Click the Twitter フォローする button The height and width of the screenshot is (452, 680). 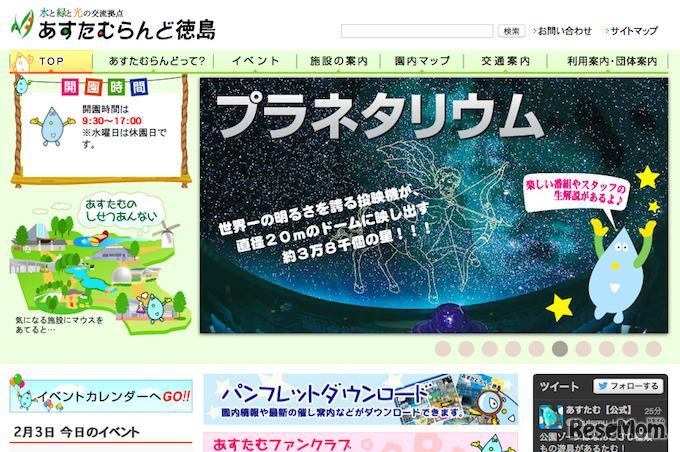[628, 386]
